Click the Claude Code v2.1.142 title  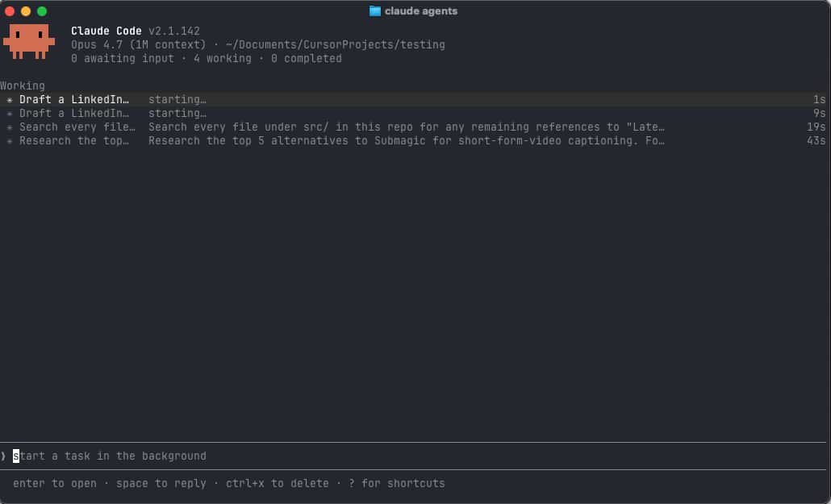coord(136,31)
